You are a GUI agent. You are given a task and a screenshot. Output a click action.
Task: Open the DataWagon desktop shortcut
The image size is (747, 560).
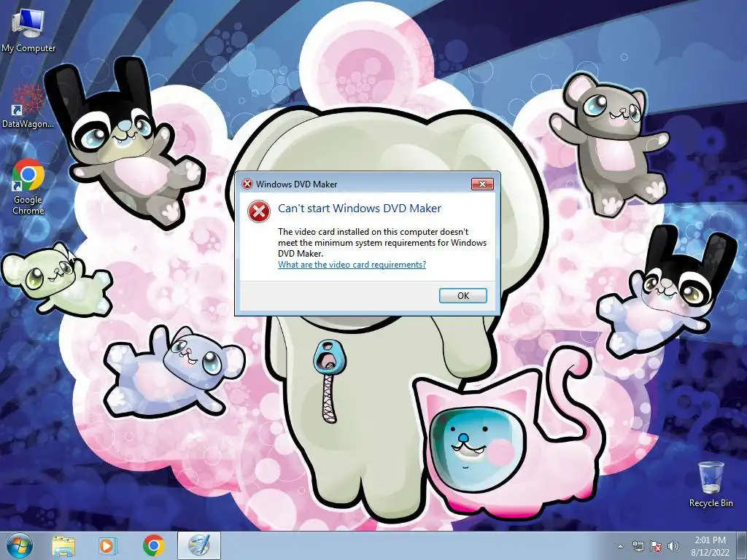pyautogui.click(x=28, y=106)
